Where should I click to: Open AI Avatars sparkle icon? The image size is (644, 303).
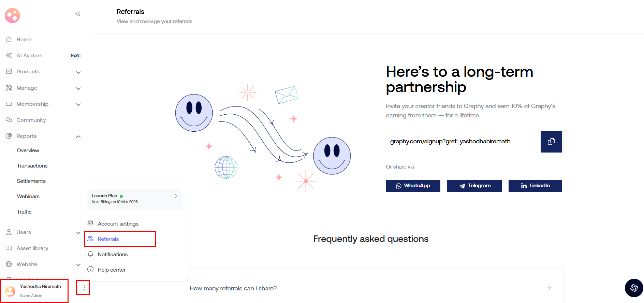pyautogui.click(x=9, y=56)
